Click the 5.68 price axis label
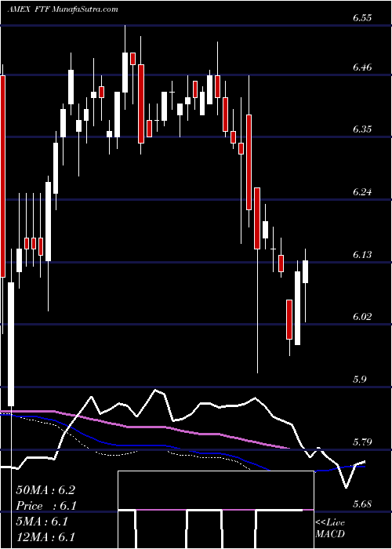The width and height of the screenshot is (392, 549). pos(362,504)
